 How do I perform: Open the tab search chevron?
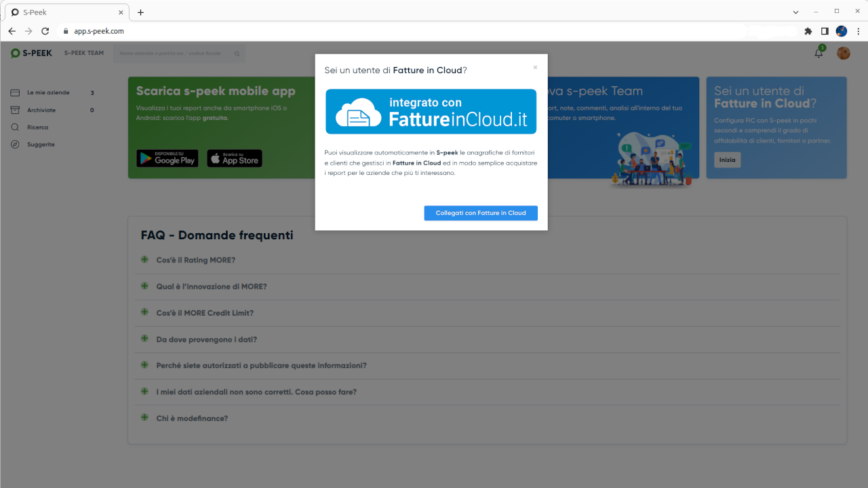[796, 12]
